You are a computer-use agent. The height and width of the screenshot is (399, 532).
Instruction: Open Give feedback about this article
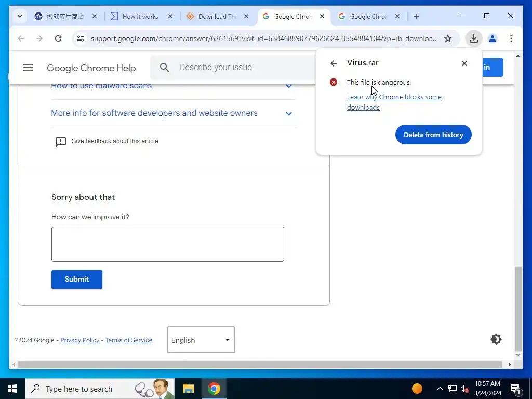pos(114,141)
